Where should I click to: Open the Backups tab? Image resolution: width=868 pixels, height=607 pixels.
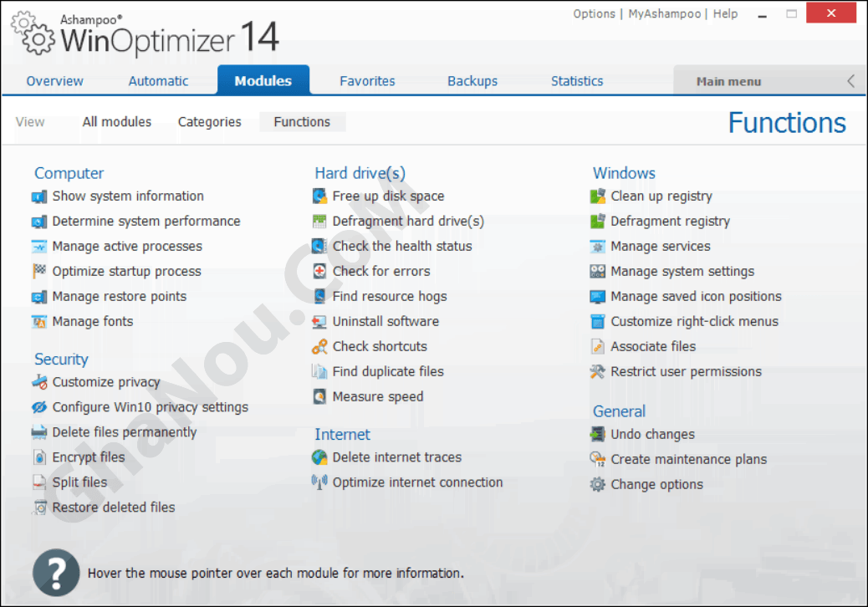(472, 81)
